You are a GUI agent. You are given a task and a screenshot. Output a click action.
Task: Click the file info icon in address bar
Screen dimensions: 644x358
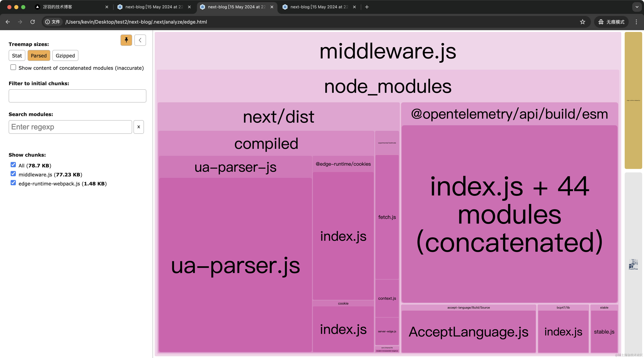(x=48, y=22)
